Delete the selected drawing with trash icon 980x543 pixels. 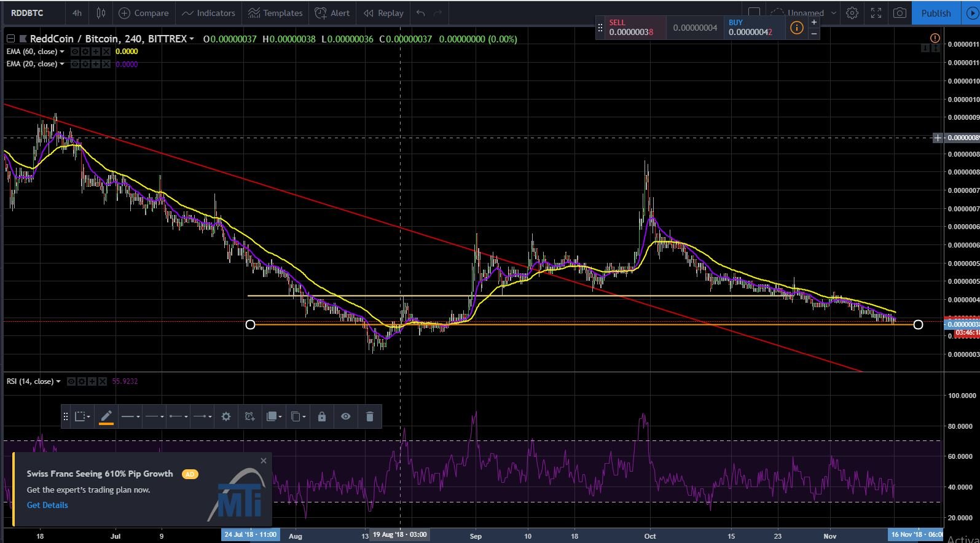369,416
